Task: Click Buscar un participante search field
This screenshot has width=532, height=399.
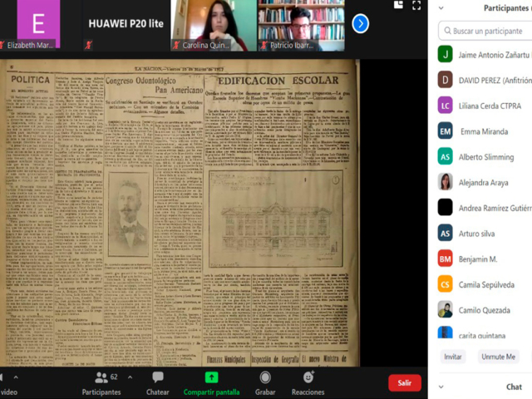Action: point(485,31)
